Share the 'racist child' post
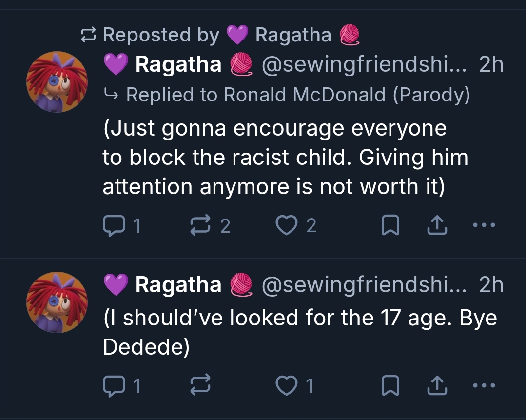This screenshot has height=420, width=526. (437, 225)
